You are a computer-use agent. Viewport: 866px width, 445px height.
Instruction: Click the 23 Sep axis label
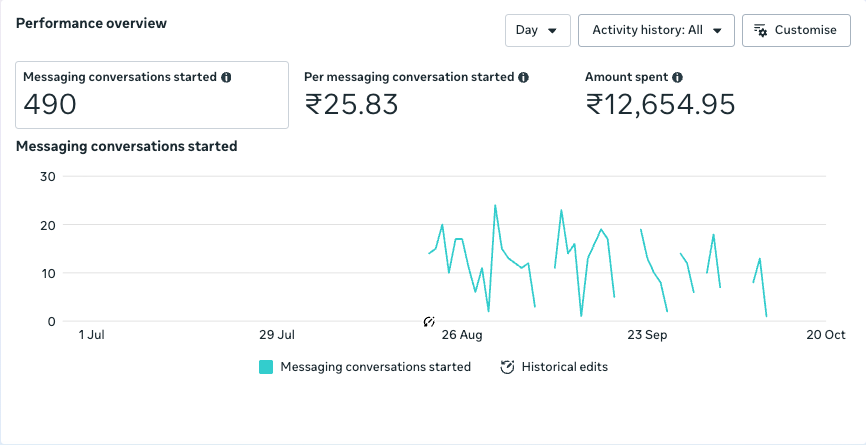(x=647, y=335)
